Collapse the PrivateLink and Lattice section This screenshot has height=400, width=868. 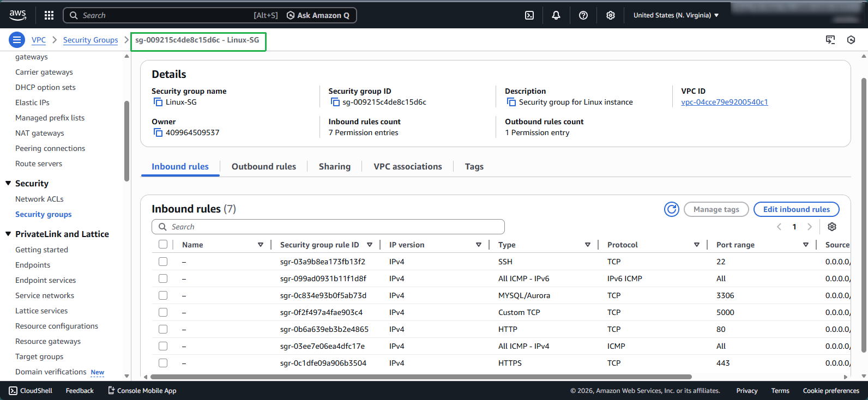[8, 234]
